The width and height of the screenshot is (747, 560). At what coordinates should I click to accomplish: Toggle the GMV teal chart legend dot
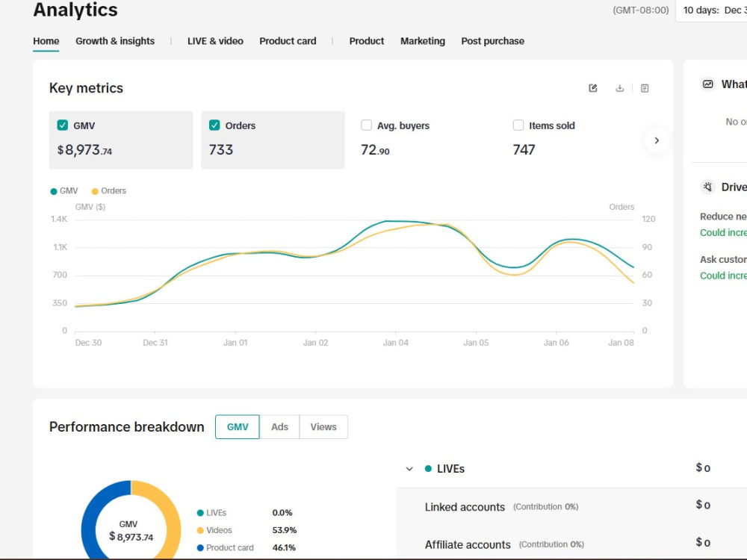(54, 191)
